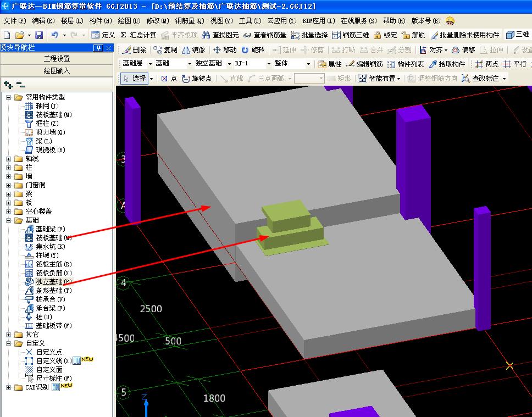Open the 基础层 floor dropdown
The image size is (532, 417).
[149, 63]
